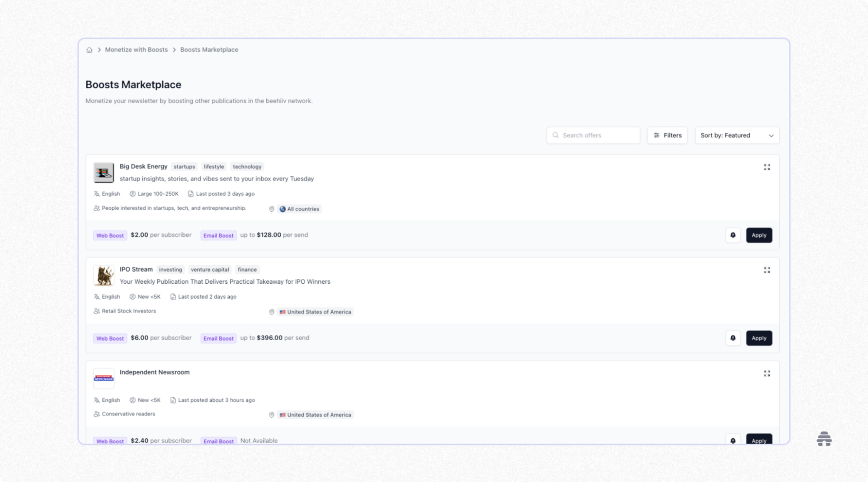Click the Filters sliders icon
This screenshot has height=482, width=868.
(x=657, y=135)
